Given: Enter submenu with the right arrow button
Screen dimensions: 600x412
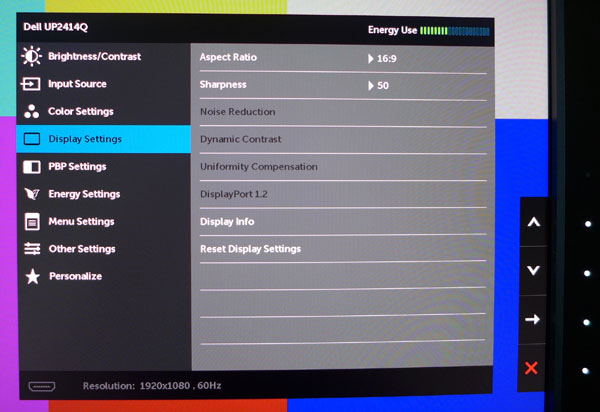Looking at the screenshot, I should point(532,319).
